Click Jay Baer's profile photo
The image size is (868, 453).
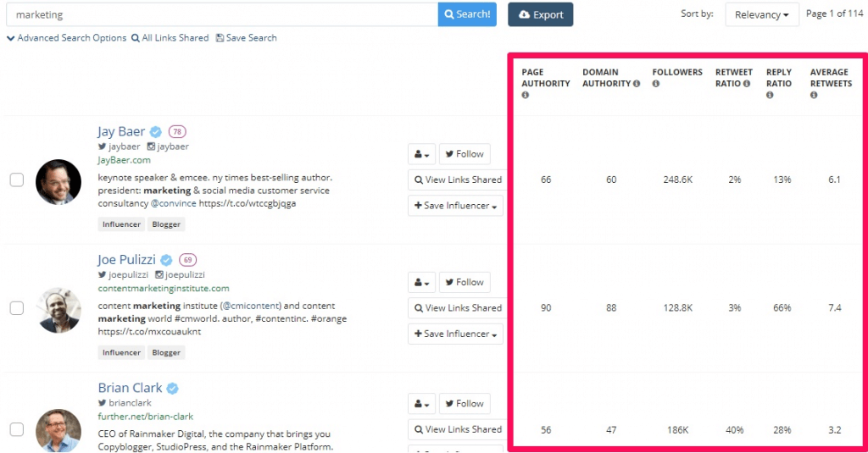[x=58, y=182]
